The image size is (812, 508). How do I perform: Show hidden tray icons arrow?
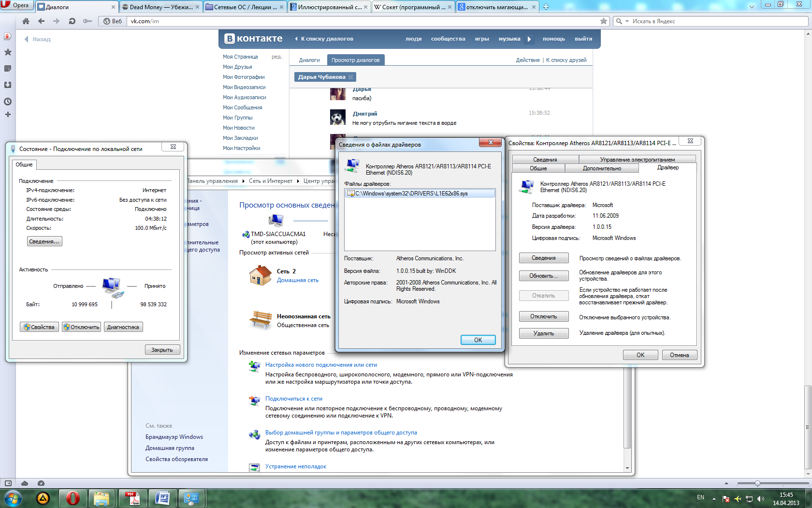click(x=714, y=498)
